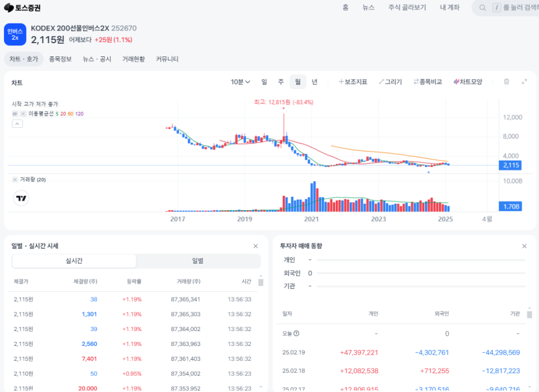Close the 일별·실시간 시세 panel
The image size is (539, 392).
(256, 246)
